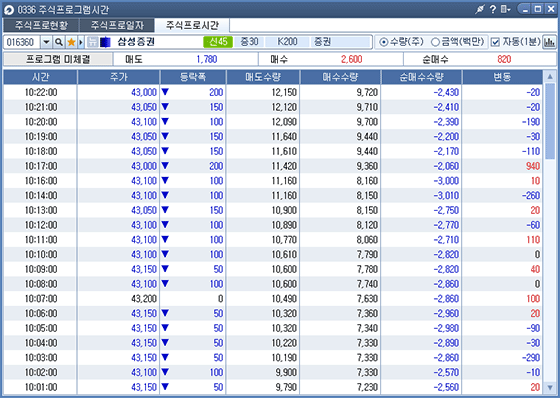This screenshot has width=560, height=398.
Task: Click the 매도 label in pending row
Action: point(134,59)
